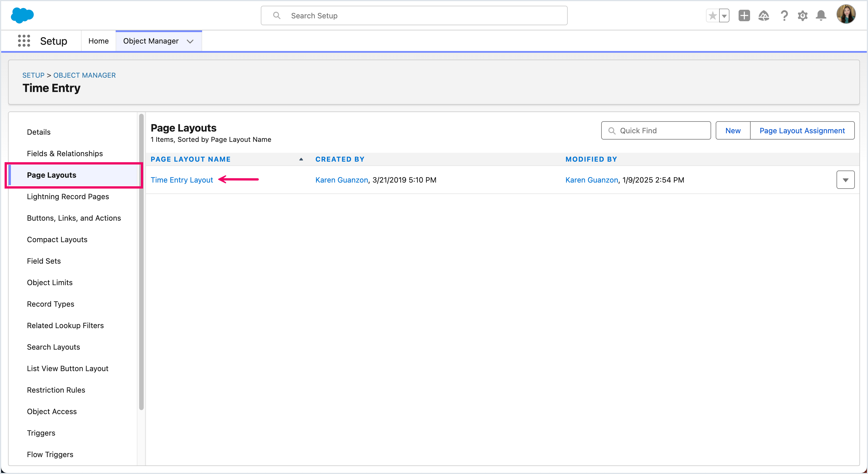Expand the Object Manager tab chevron
This screenshot has height=474, width=868.
click(x=190, y=41)
